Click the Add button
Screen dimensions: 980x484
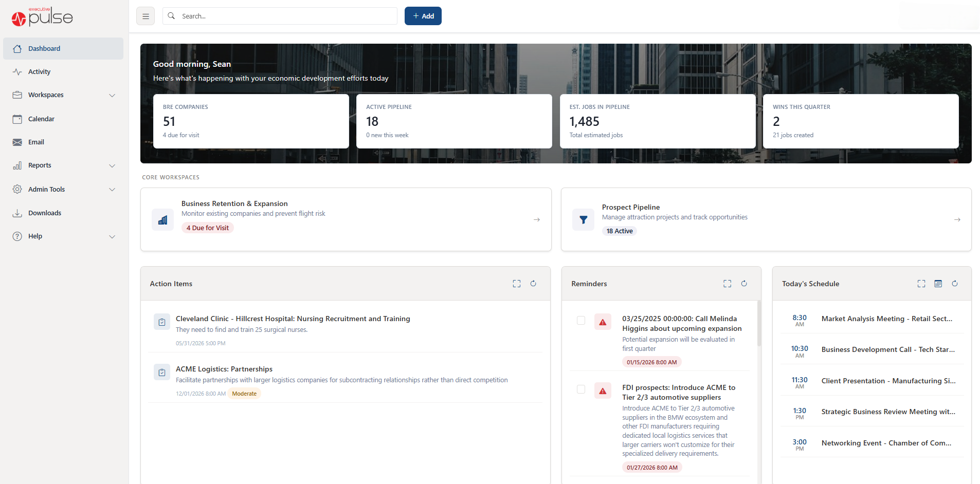click(x=423, y=16)
